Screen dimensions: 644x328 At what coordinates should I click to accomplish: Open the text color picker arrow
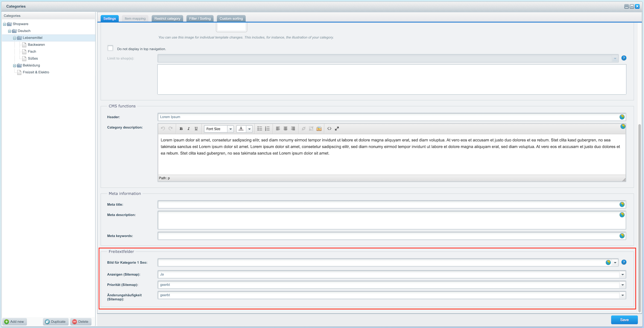(249, 129)
